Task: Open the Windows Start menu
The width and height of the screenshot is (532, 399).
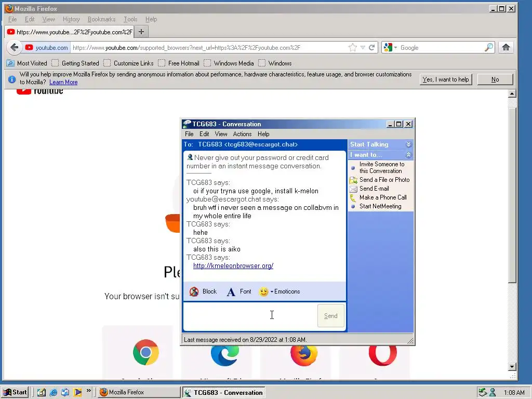Action: click(15, 392)
